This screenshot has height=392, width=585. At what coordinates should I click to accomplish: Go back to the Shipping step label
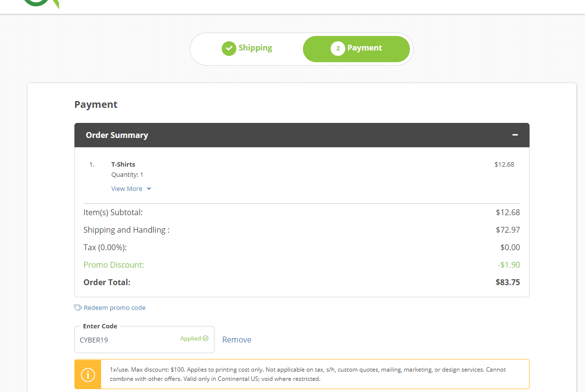click(255, 48)
